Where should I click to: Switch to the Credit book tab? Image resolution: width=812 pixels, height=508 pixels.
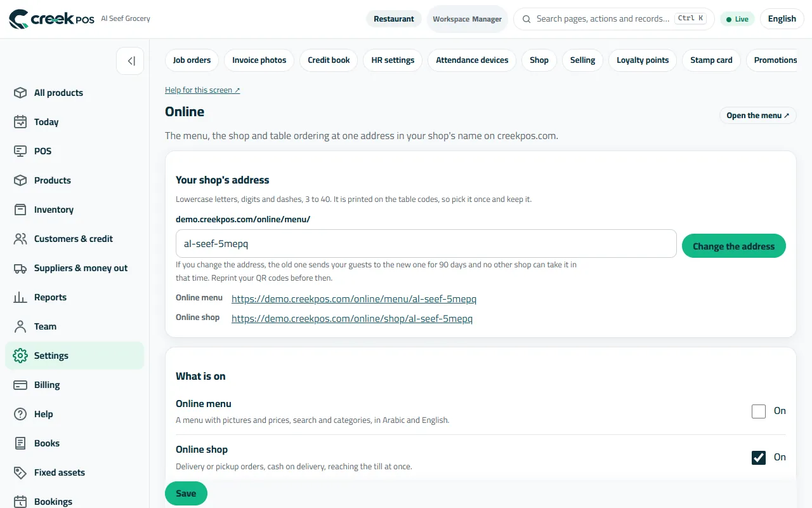point(329,60)
